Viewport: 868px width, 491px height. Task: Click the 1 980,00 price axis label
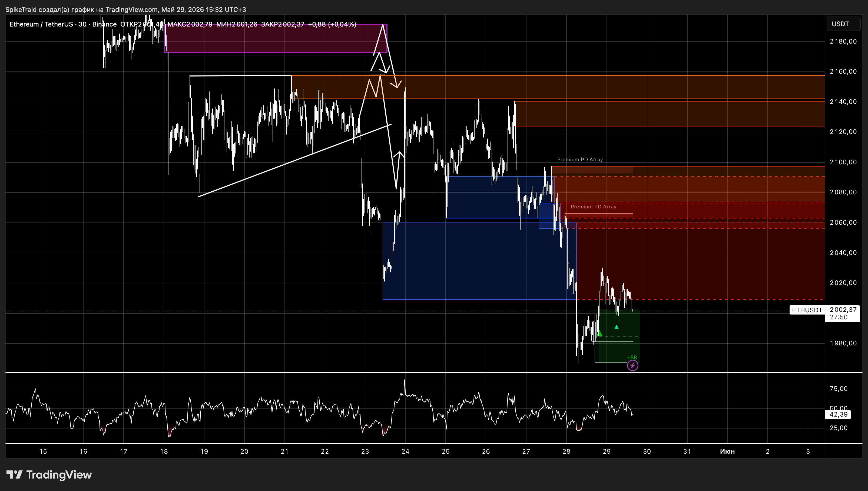click(x=843, y=343)
